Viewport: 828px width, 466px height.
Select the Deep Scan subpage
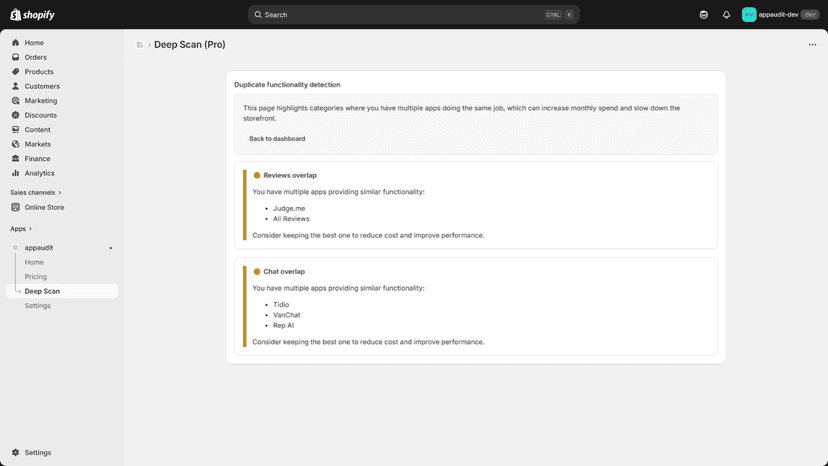click(x=62, y=291)
